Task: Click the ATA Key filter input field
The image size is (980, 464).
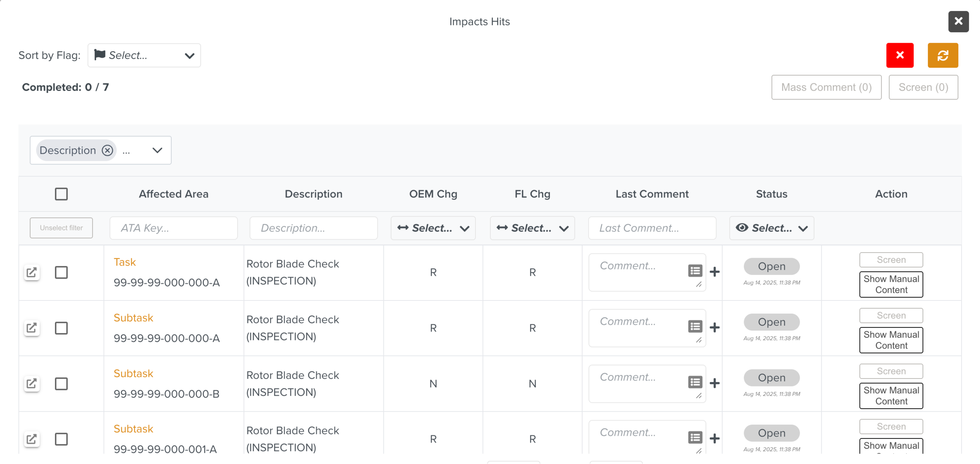Action: (173, 228)
